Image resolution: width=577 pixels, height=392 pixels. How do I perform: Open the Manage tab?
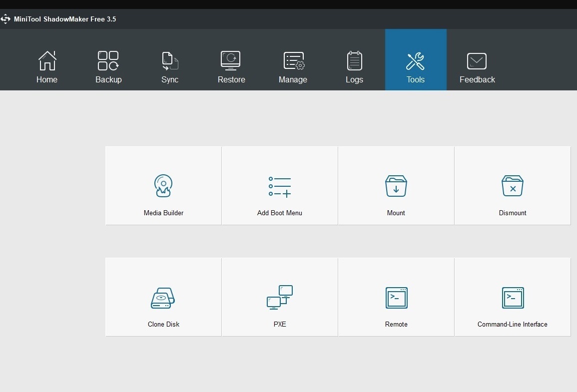(x=293, y=66)
